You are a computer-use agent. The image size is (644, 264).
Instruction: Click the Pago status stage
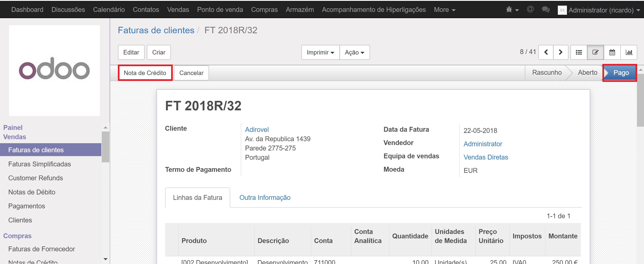click(621, 73)
